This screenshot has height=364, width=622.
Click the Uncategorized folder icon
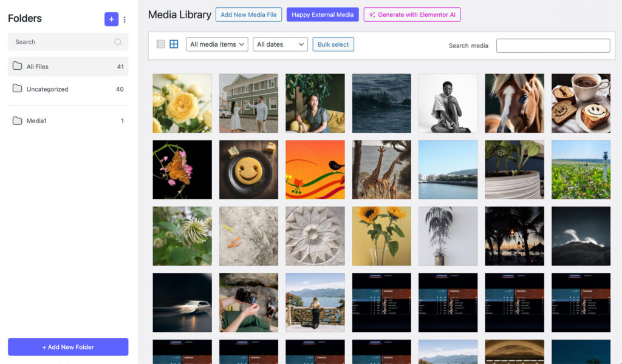click(17, 89)
